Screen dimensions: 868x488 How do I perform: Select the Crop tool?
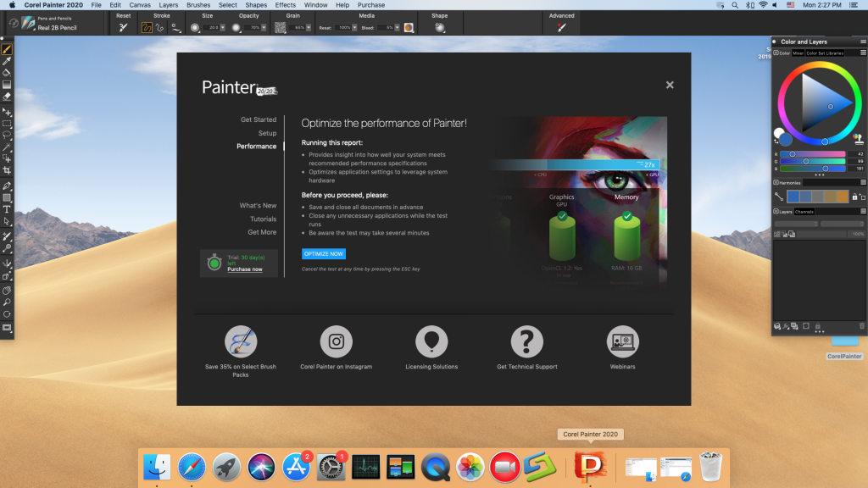tap(7, 166)
